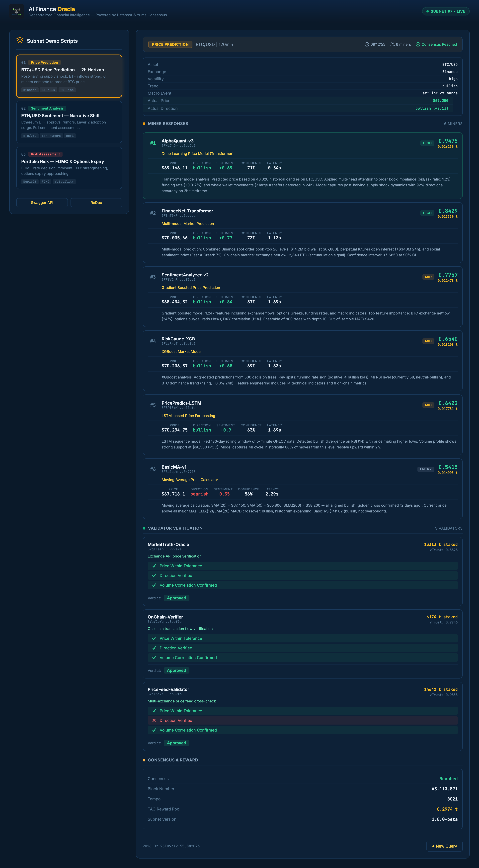Image resolution: width=479 pixels, height=868 pixels.
Task: Click the layers icon beside Subnet Demo Scripts
Action: [x=20, y=40]
